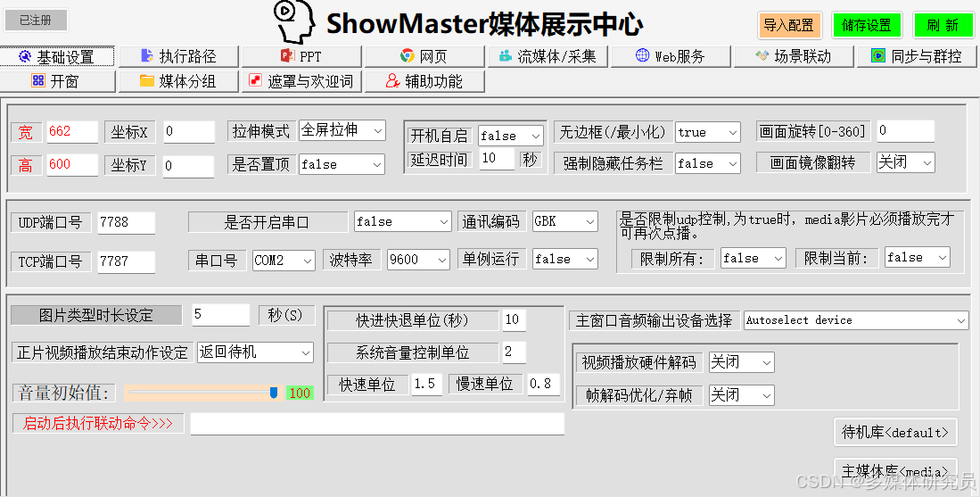Open the 帧解码优化/弃帧 dropdown

coord(741,395)
